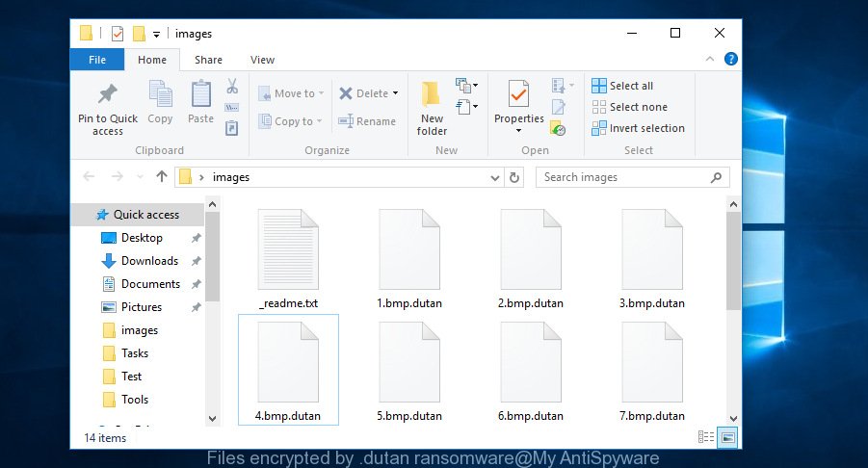Click file list scroll up arrow
Screen dimensions: 868x468
click(733, 204)
